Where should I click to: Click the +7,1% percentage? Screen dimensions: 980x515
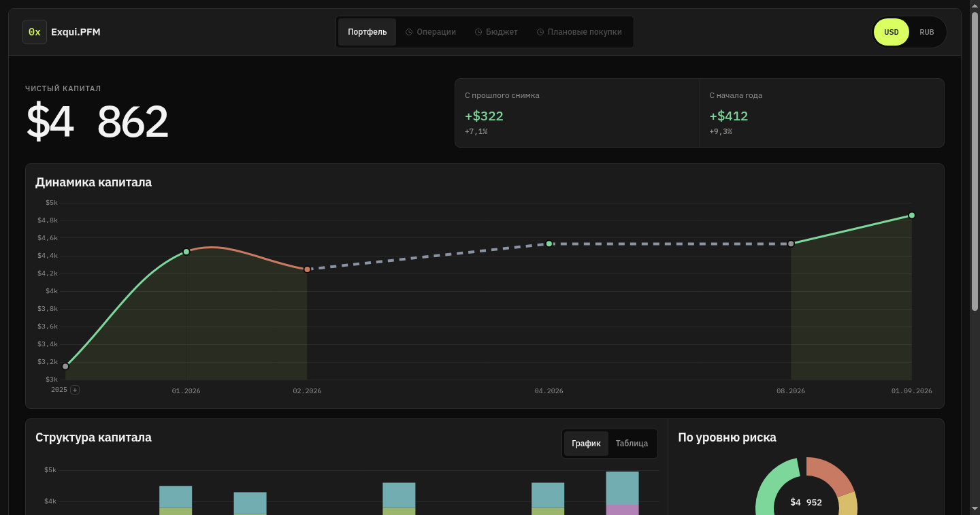(476, 131)
